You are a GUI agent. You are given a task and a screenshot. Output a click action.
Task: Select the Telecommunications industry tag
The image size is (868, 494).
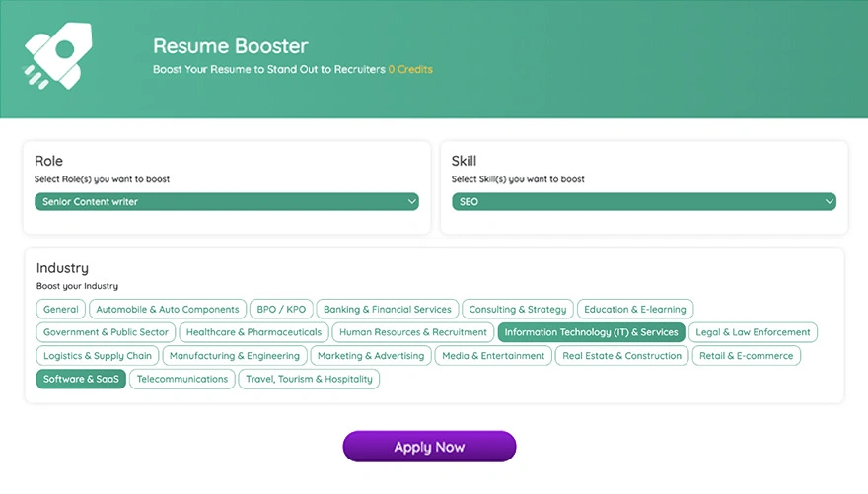pyautogui.click(x=182, y=379)
